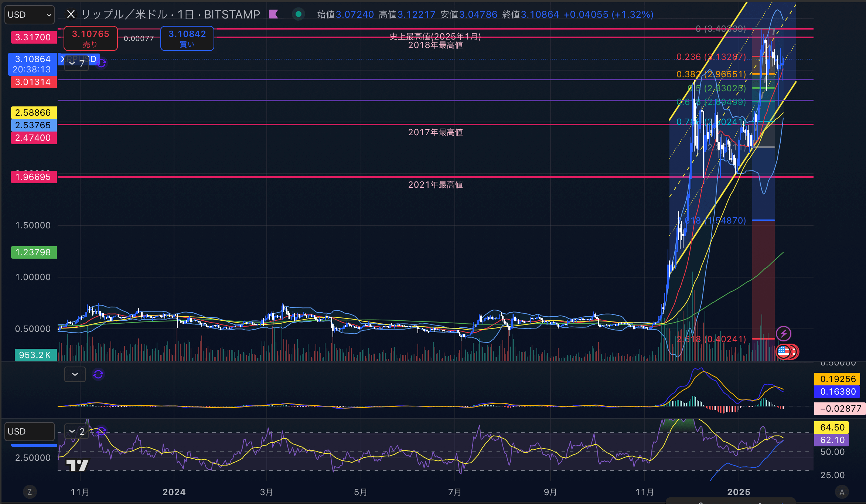Click the green 1.23798 price label
Viewport: 866px width, 504px height.
coord(33,252)
